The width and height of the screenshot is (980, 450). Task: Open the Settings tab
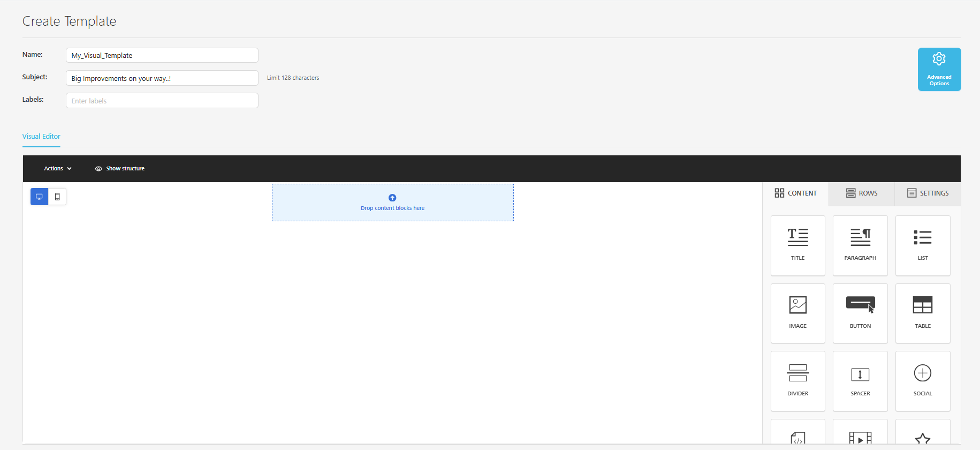pos(928,193)
